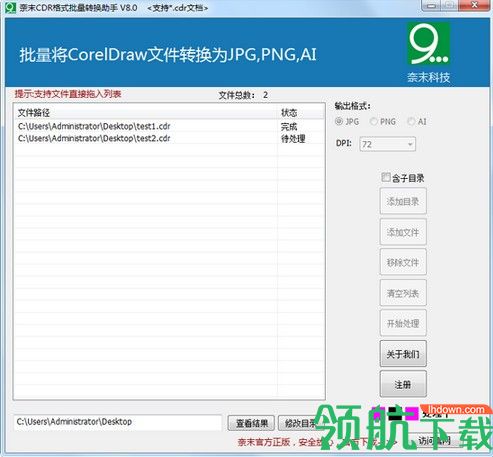
Task: Open the DPI dropdown showing 72
Action: 387,144
